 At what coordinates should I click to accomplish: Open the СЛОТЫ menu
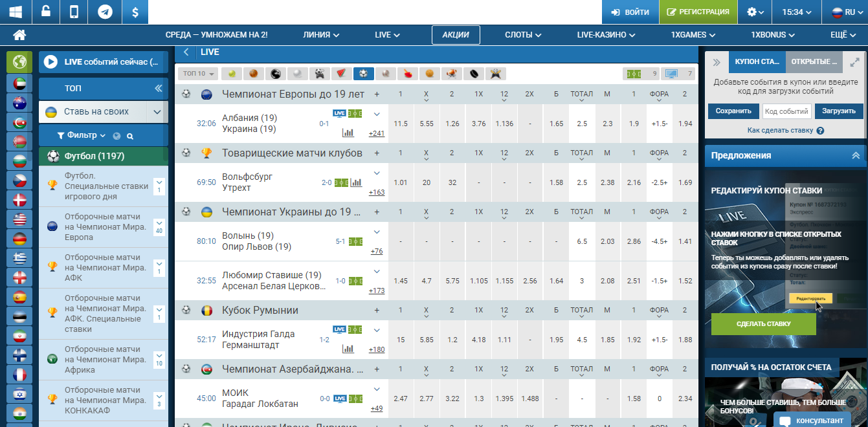(523, 35)
